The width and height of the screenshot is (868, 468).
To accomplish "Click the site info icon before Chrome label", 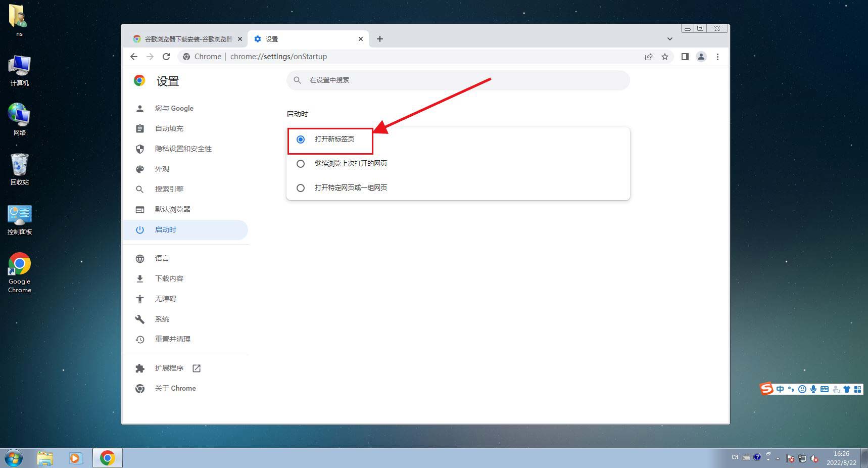I will pos(186,57).
